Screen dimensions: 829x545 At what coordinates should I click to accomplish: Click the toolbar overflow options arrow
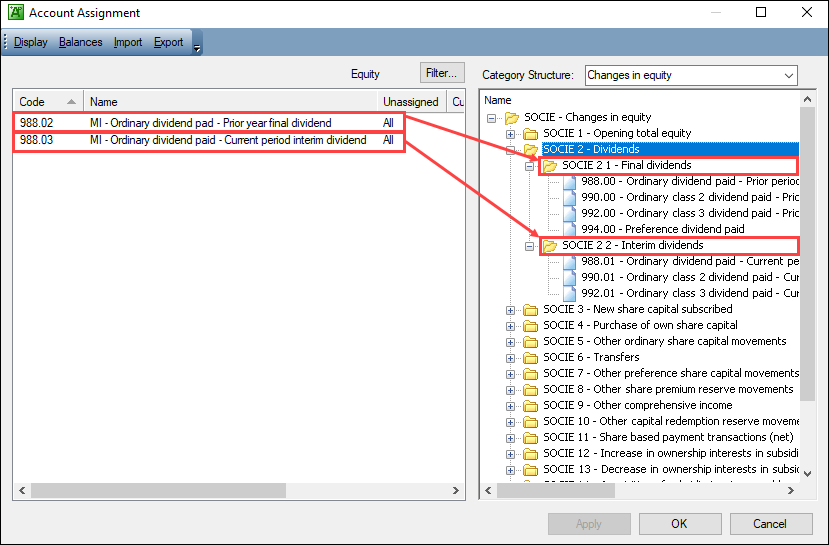pos(197,45)
